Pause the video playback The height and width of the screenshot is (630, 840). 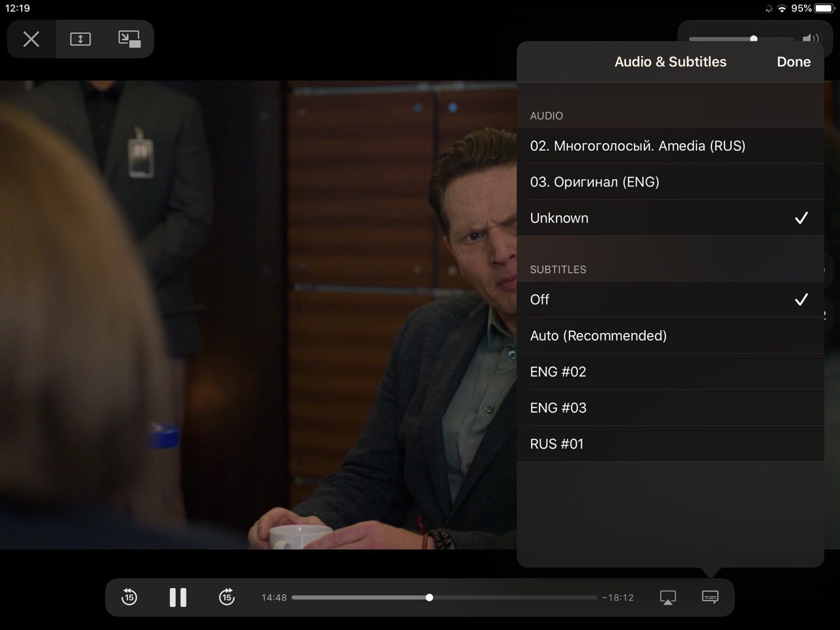click(178, 597)
